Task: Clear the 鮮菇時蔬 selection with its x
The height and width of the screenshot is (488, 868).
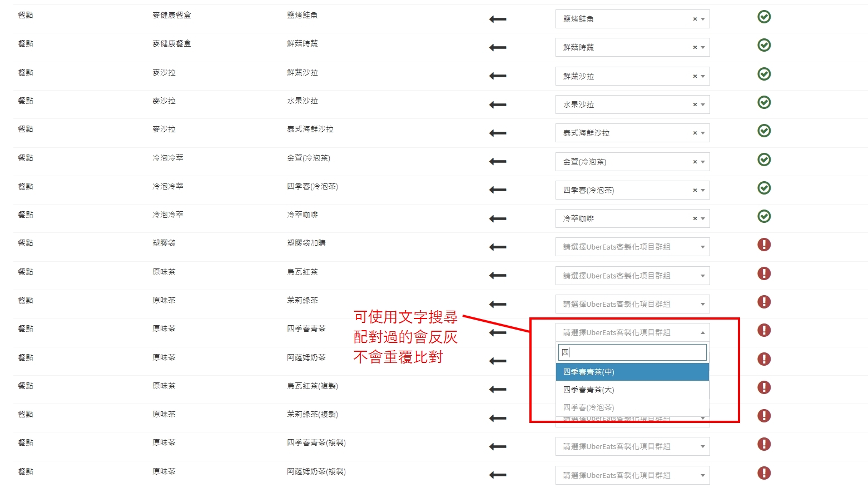Action: click(695, 48)
